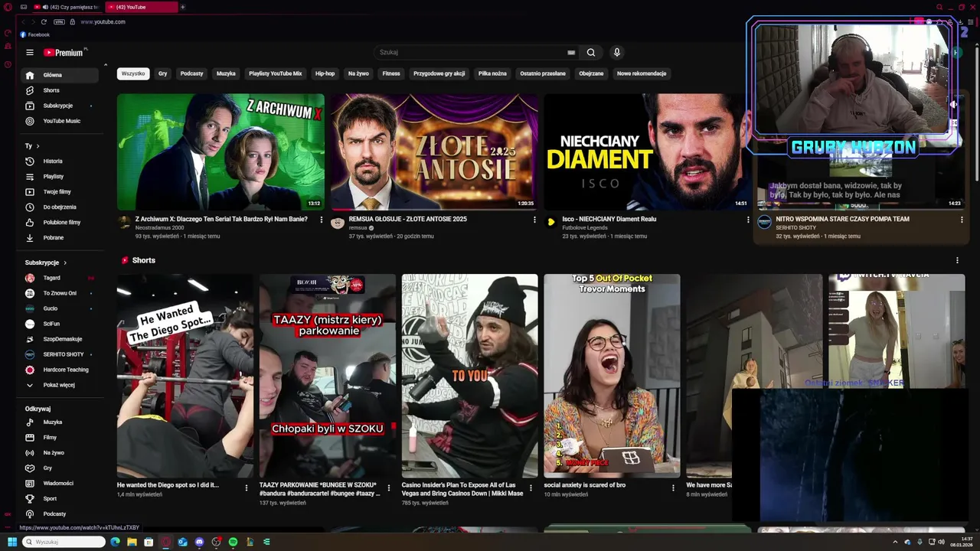980x551 pixels.
Task: Open a new browser tab
Action: tap(182, 7)
